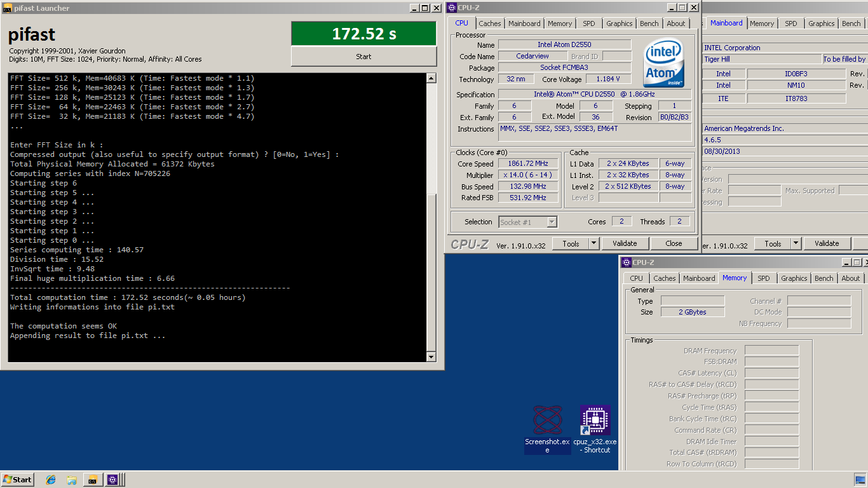The width and height of the screenshot is (868, 488).
Task: Click Technology value 32 nm
Action: [x=516, y=79]
